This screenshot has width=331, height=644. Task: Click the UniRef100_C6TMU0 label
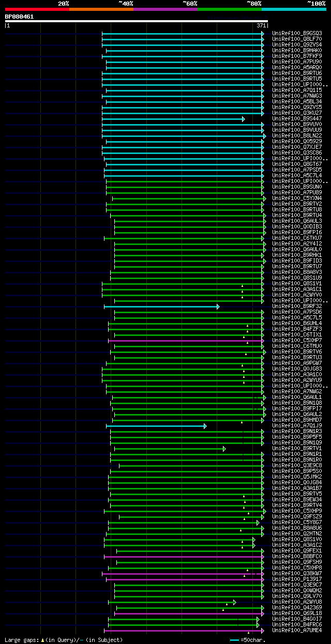click(297, 346)
